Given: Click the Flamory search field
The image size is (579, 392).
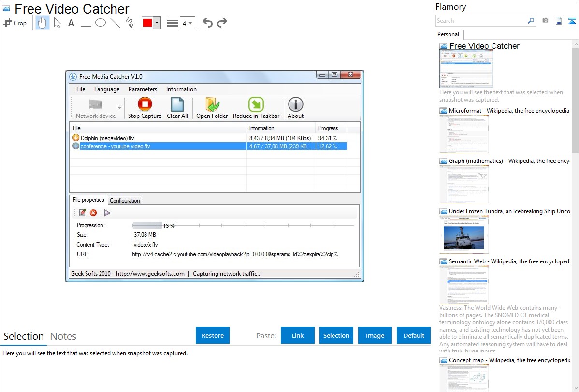Looking at the screenshot, I should point(481,21).
